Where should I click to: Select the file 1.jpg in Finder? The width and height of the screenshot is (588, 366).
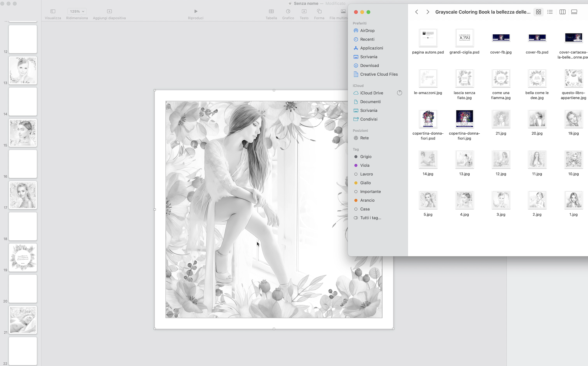(x=573, y=200)
